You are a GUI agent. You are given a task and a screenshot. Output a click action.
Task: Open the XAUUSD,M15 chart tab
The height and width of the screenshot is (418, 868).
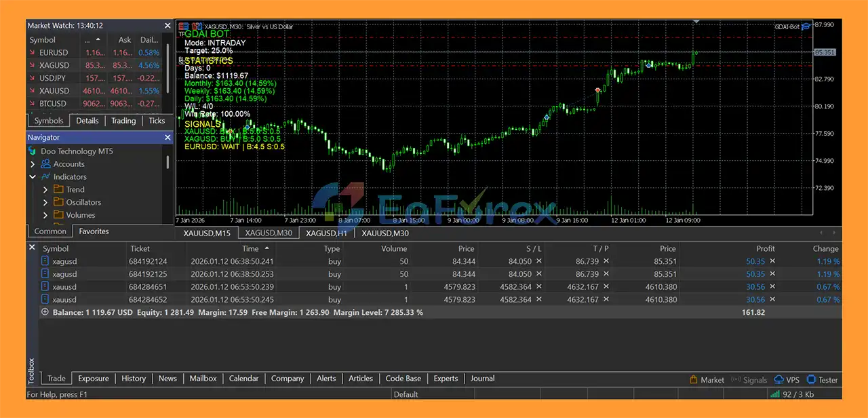(x=207, y=233)
